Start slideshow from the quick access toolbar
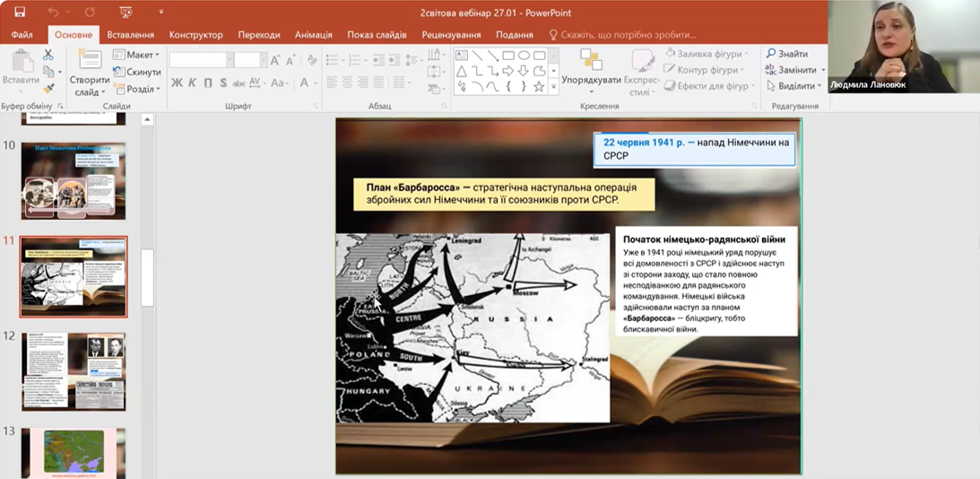Viewport: 980px width, 479px height. pos(126,13)
